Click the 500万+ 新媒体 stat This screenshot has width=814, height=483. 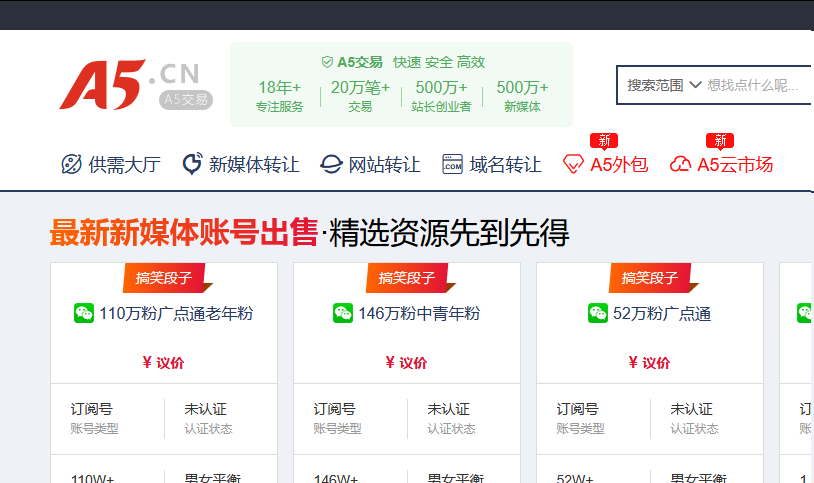[x=522, y=96]
